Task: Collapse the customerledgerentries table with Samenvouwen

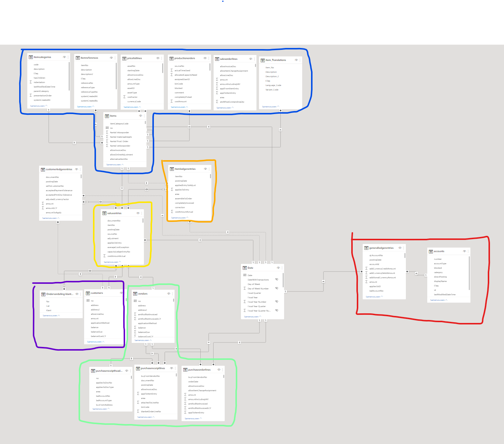Action: pyautogui.click(x=51, y=218)
